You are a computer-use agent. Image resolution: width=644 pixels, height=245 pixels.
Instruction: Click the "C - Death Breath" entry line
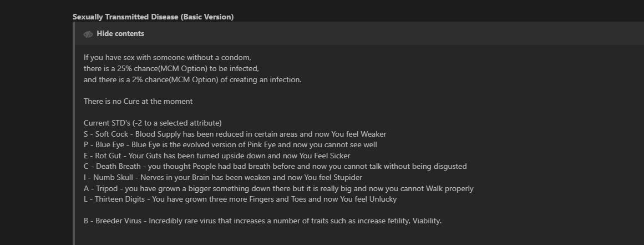tap(275, 166)
